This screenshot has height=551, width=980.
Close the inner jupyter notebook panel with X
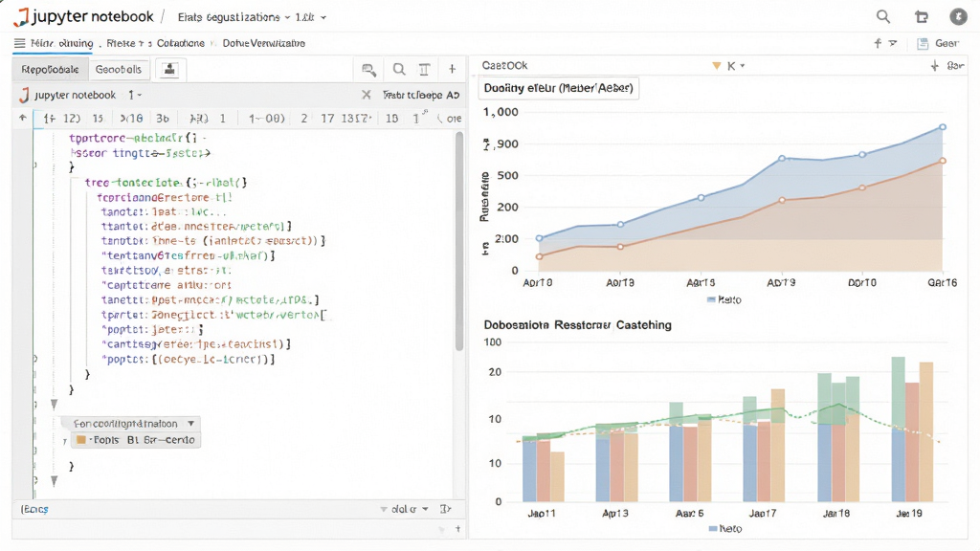[x=367, y=95]
